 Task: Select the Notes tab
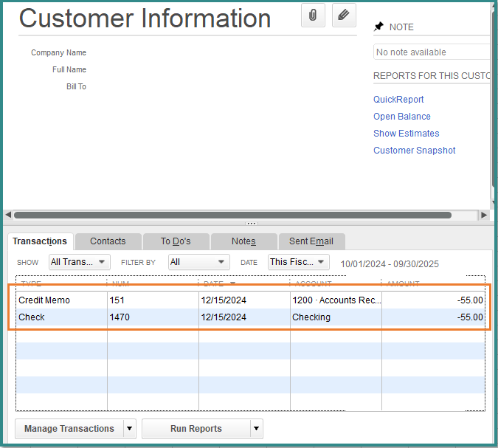243,241
